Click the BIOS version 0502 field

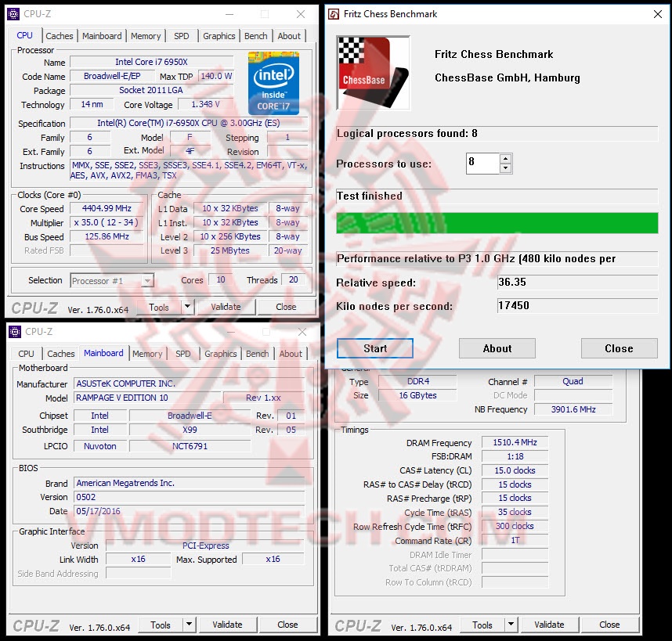click(190, 497)
